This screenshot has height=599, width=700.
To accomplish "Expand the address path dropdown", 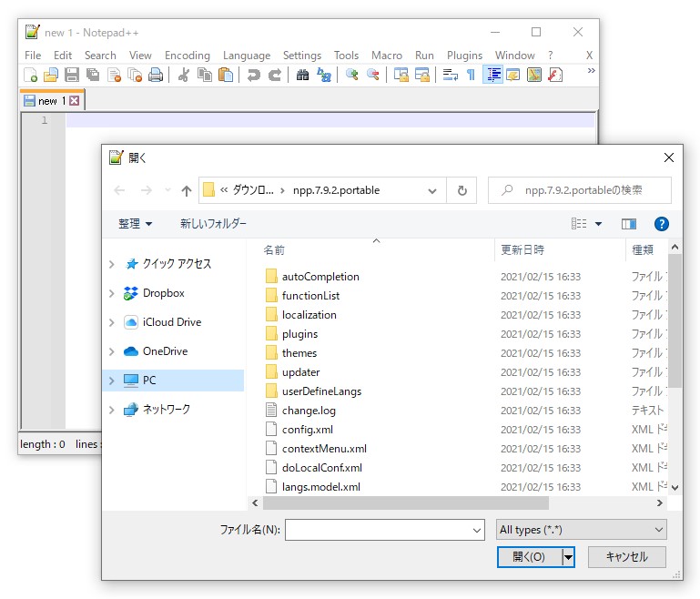I will (x=431, y=190).
